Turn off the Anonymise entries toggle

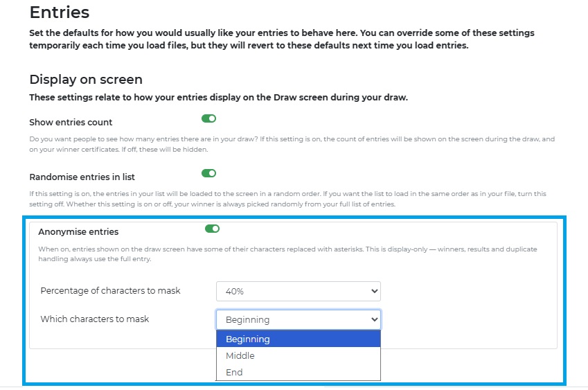(212, 229)
